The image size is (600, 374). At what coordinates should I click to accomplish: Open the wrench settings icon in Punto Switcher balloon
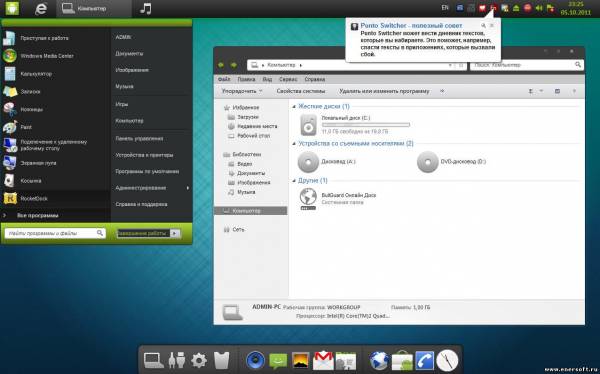[x=483, y=26]
